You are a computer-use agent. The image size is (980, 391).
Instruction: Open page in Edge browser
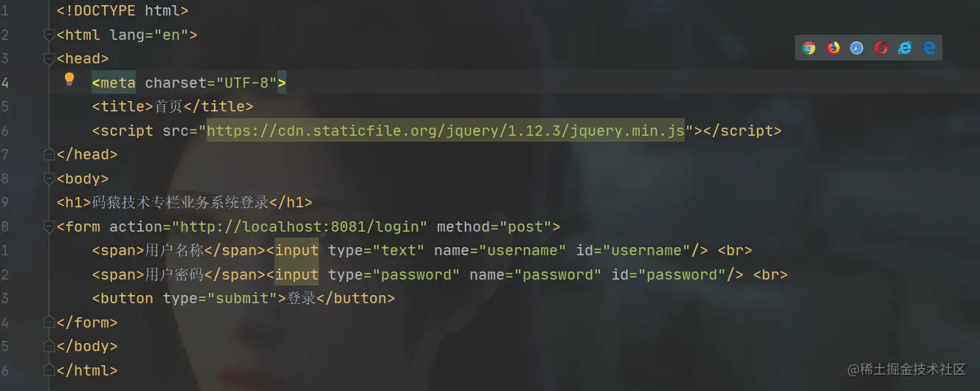[x=929, y=48]
